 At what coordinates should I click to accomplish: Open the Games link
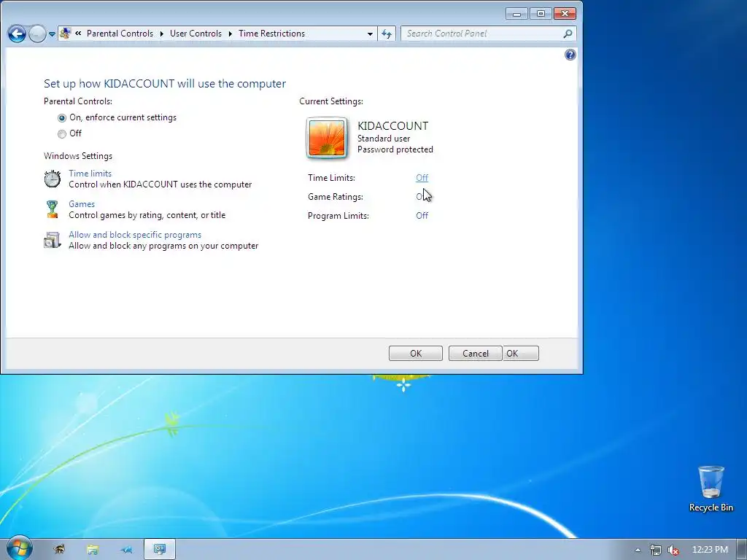82,204
